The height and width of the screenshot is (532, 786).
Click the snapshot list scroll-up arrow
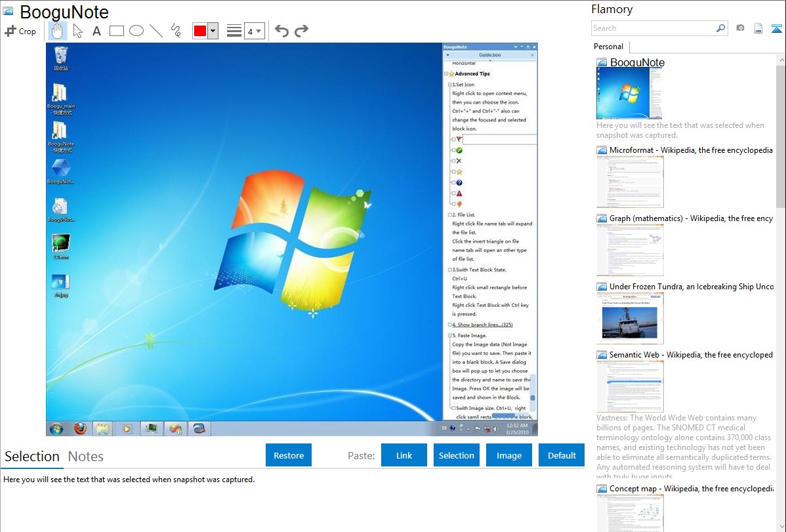tap(781, 60)
